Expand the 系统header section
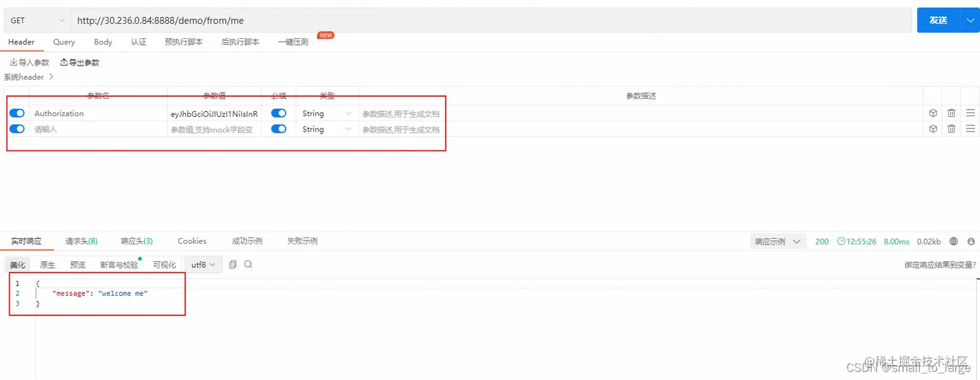980x380 pixels. [x=29, y=77]
